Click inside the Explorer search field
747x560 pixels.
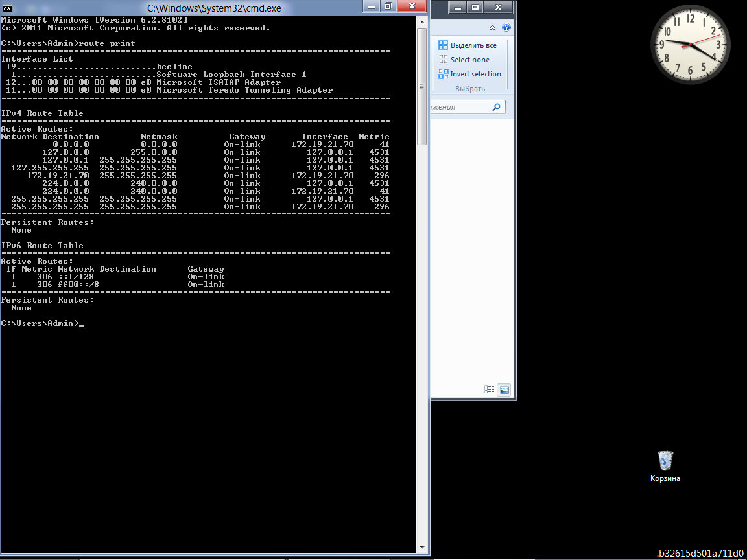tap(460, 107)
